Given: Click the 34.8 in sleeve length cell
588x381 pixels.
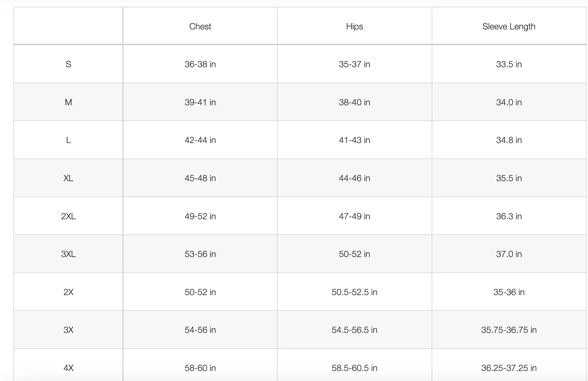Looking at the screenshot, I should 509,140.
